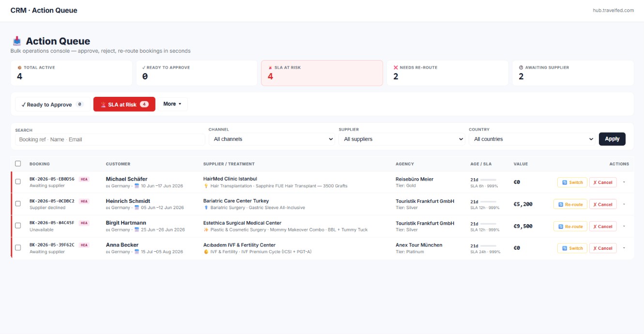Click the clock icon on Awaiting Supplier card
The width and height of the screenshot is (644, 334).
tap(521, 68)
